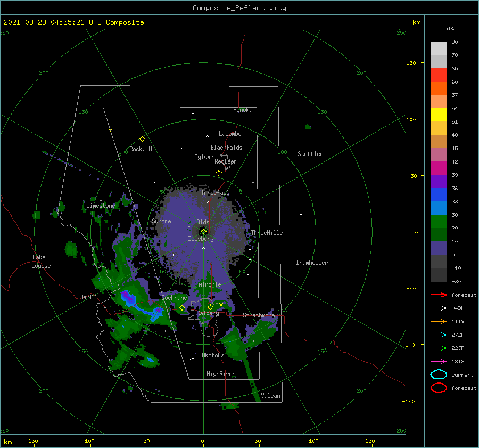Click the light gray 80 dBZ swatch
The height and width of the screenshot is (448, 479).
(x=439, y=48)
